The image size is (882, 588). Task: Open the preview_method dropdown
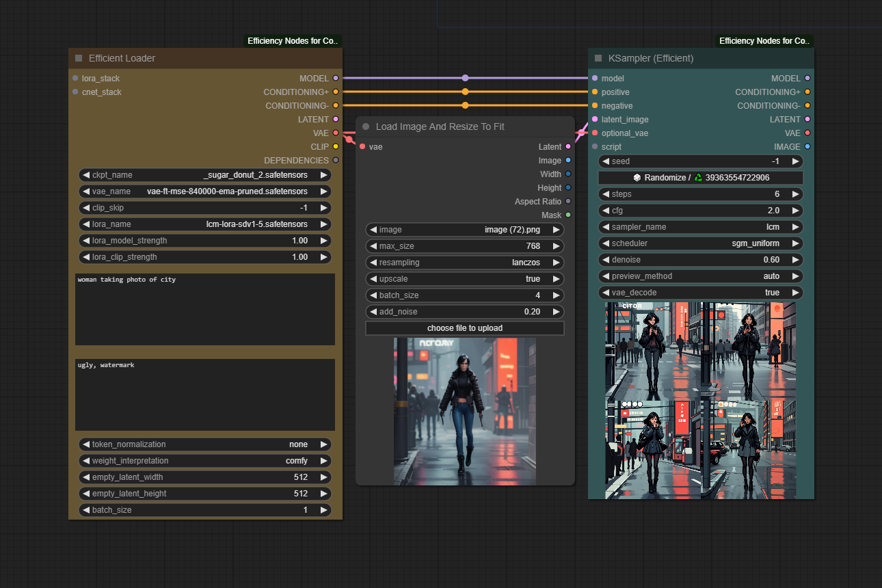[701, 276]
